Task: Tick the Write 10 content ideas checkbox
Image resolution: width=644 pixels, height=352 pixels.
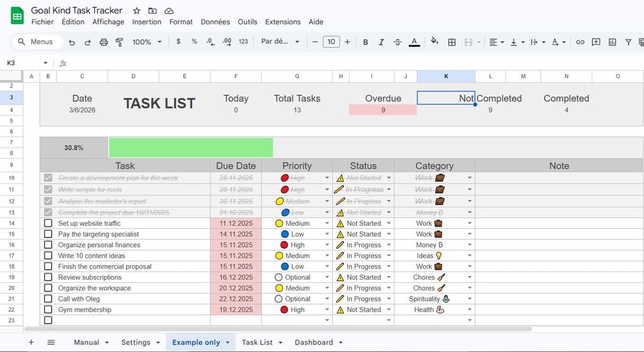Action: click(48, 256)
